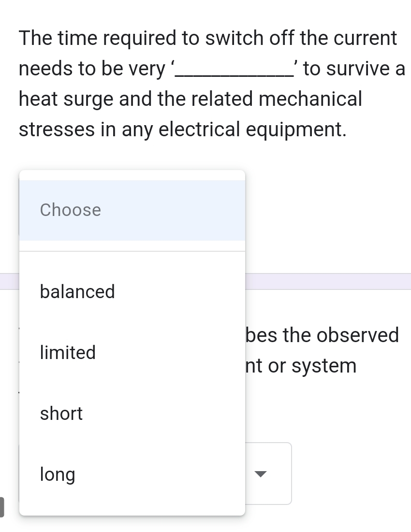Click the partially hidden 'bes the observed' text
This screenshot has height=532, width=411.
coord(322,335)
